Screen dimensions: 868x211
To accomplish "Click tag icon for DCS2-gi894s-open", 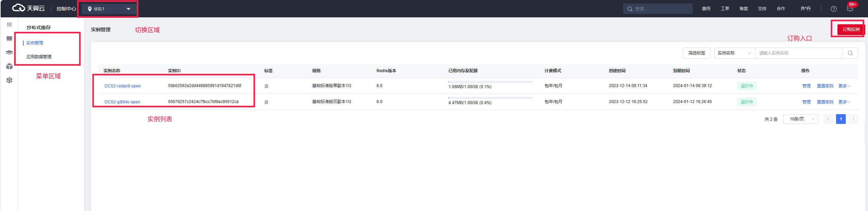I will [x=266, y=102].
